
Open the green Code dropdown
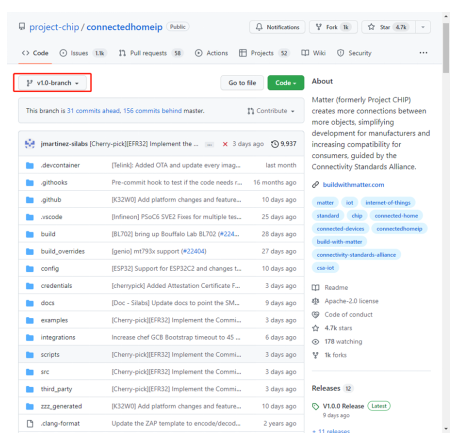(x=286, y=83)
